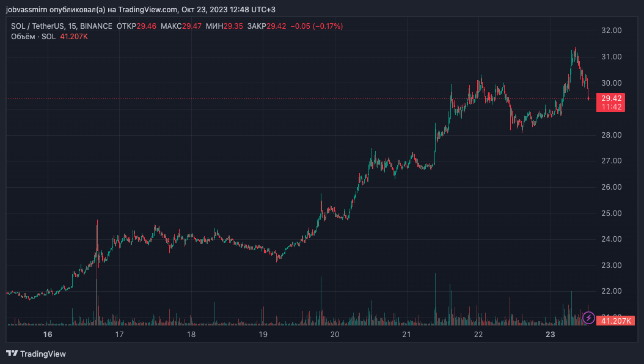Screen dimensions: 644x364
Task: Click the close value 29.42 in legend
Action: [276, 26]
